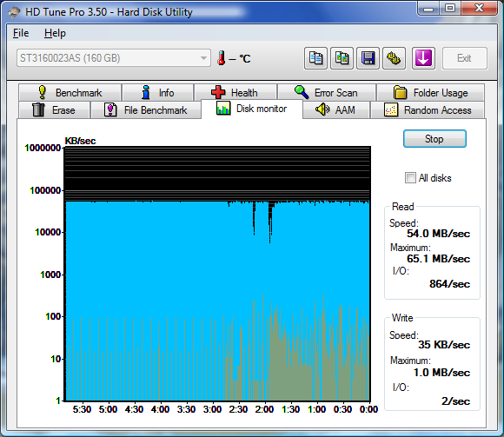Open the File menu
The height and width of the screenshot is (437, 504).
[x=21, y=33]
